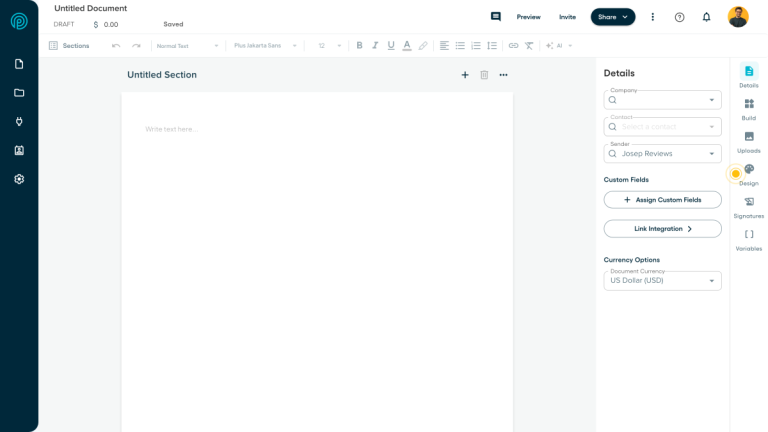The image size is (768, 432).
Task: Click the Untitled Section heading
Action: tap(162, 75)
